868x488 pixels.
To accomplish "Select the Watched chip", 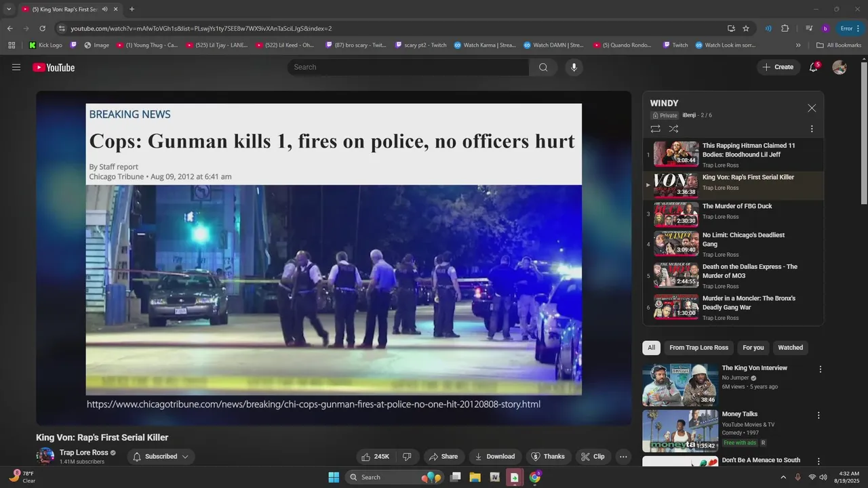I will [x=790, y=348].
